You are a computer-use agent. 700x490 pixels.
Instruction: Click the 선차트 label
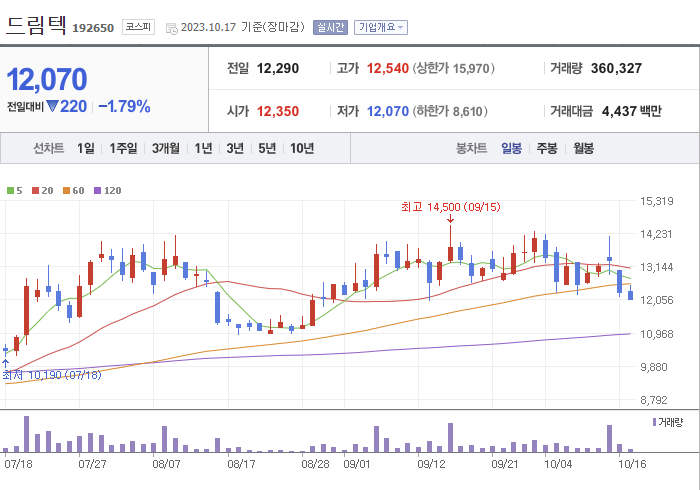pos(49,148)
